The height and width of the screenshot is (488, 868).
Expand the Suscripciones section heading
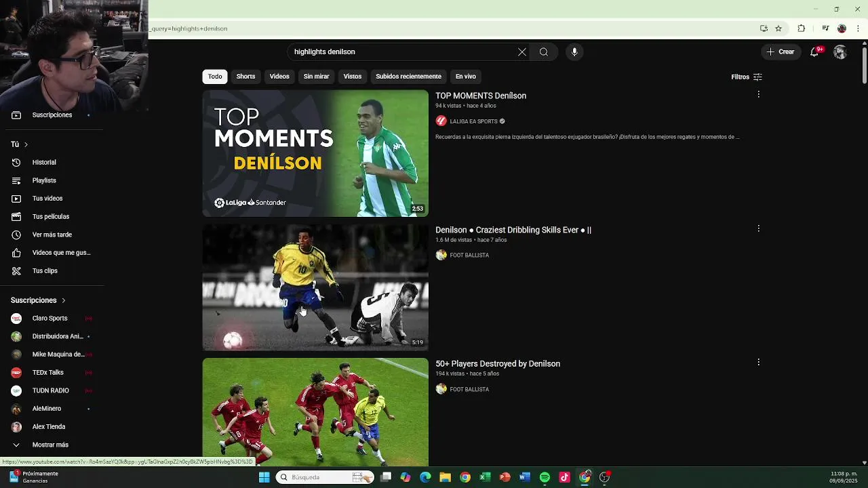click(x=38, y=300)
